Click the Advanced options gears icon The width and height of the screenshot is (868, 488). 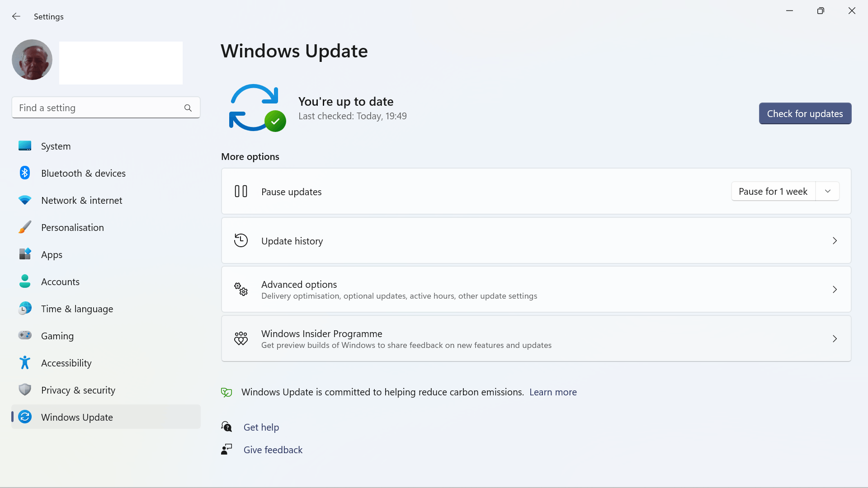(x=241, y=289)
